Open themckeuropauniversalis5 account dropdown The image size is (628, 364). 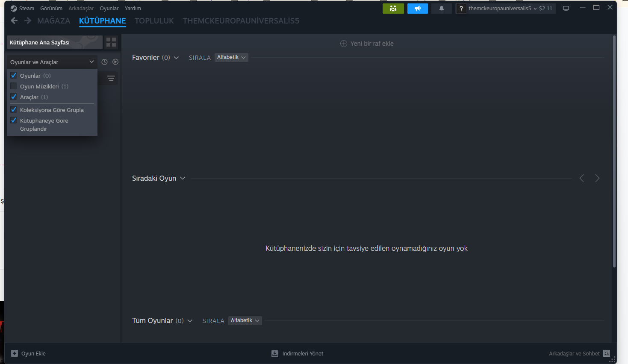point(502,9)
